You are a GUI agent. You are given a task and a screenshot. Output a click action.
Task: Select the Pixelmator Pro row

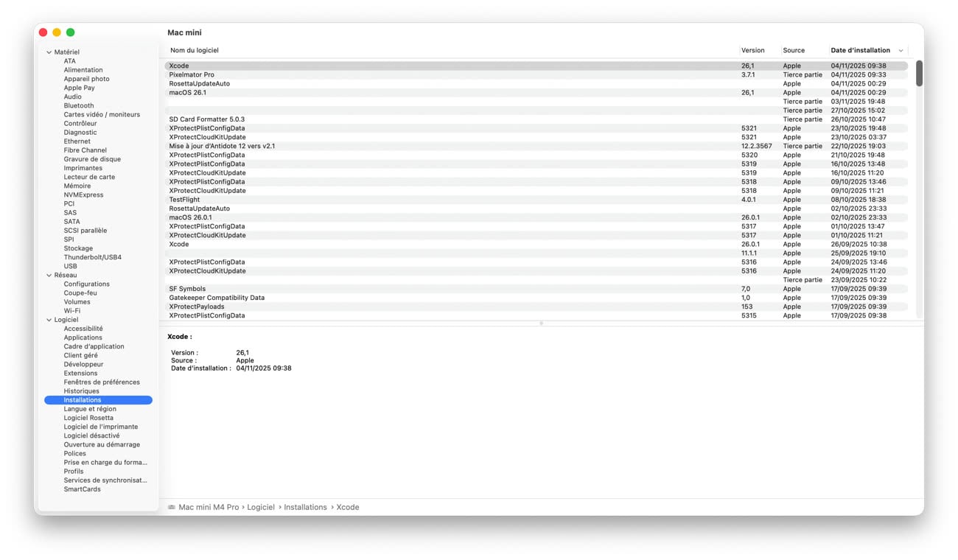pyautogui.click(x=192, y=75)
